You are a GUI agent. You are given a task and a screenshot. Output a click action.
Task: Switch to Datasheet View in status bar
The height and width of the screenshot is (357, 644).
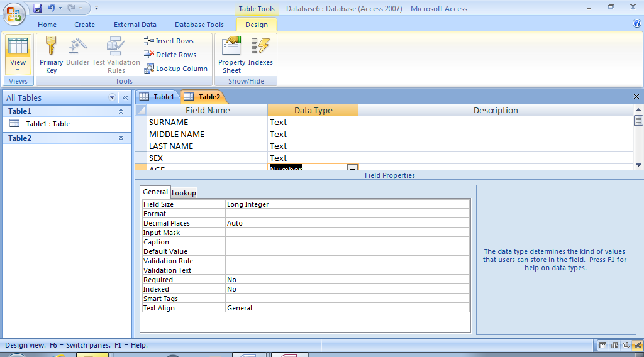pos(603,345)
